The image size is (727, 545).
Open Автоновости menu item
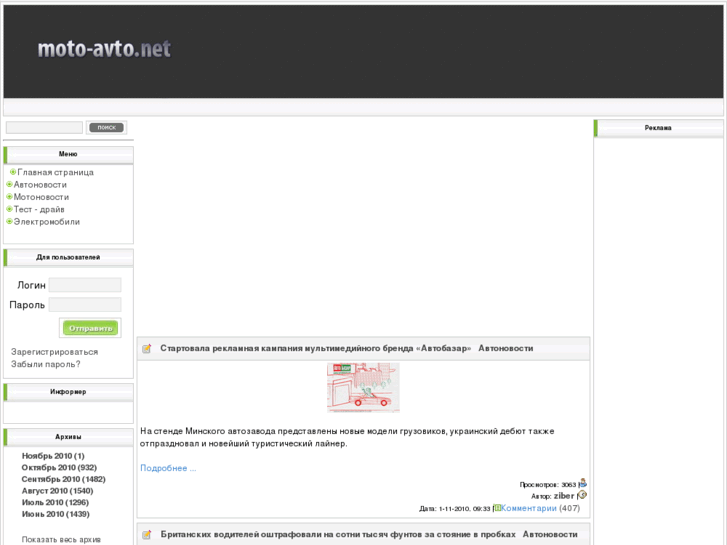point(40,185)
